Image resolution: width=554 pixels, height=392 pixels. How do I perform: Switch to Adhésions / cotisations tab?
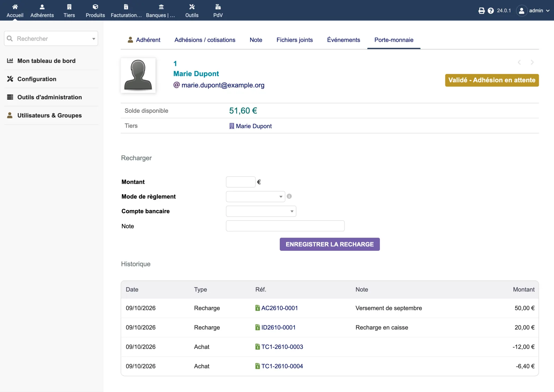pyautogui.click(x=205, y=40)
